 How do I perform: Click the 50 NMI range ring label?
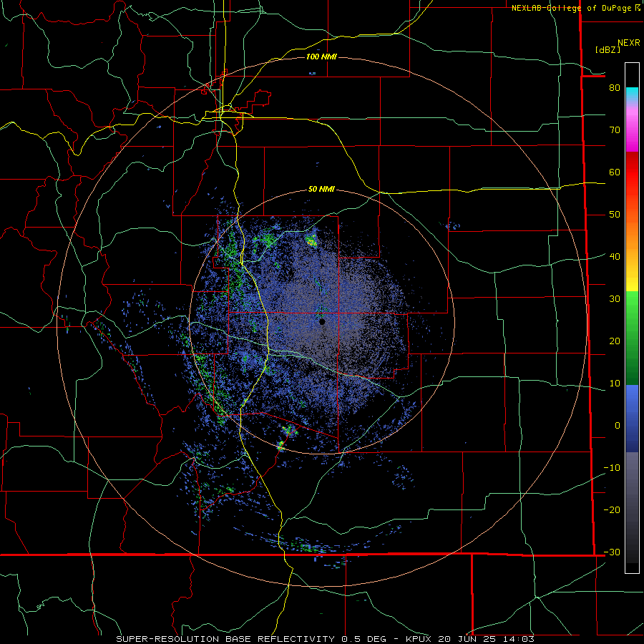321,190
